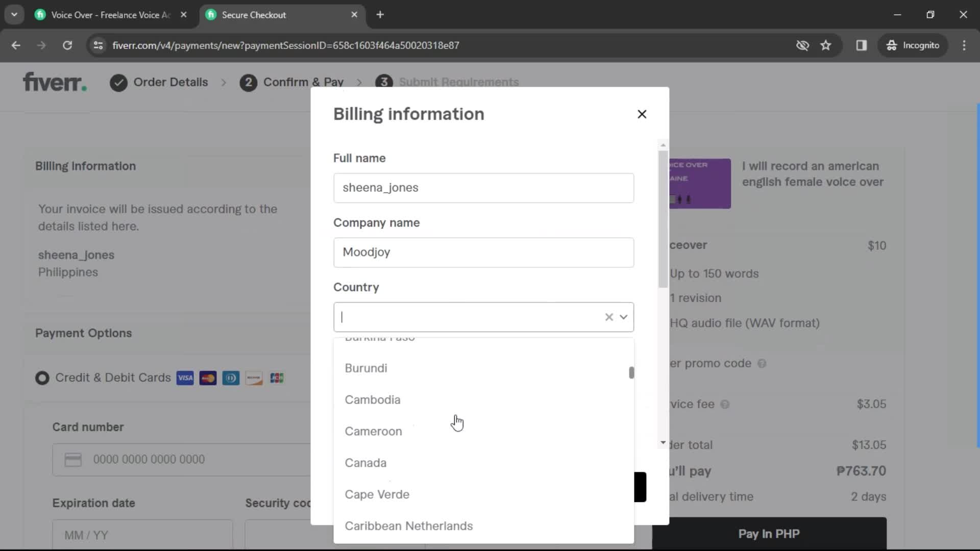Choose Cameroon in the country list

(x=483, y=432)
